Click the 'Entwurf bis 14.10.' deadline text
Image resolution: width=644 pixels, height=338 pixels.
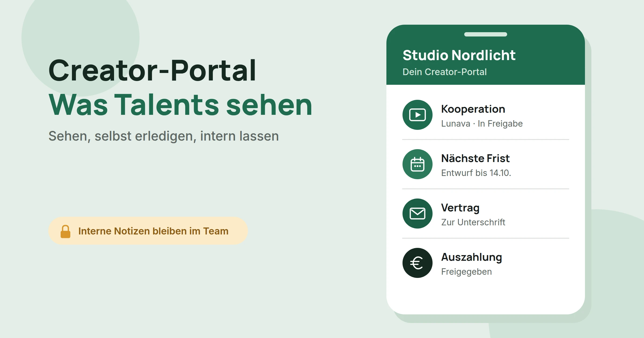(476, 173)
